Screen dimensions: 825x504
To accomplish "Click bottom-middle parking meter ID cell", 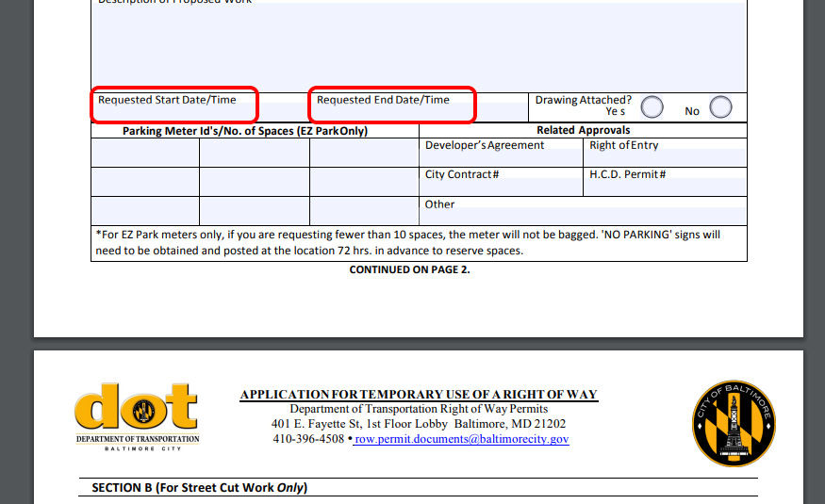I will pos(255,211).
